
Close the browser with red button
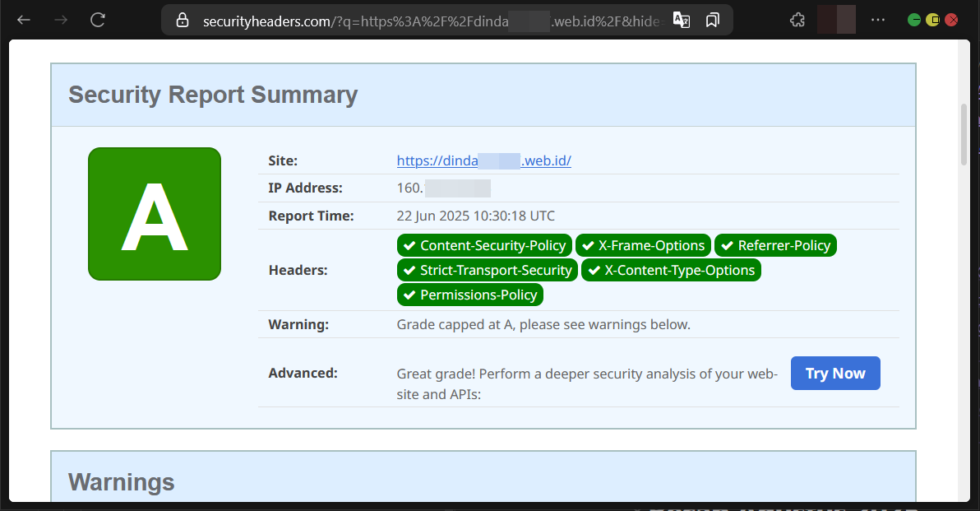pyautogui.click(x=952, y=20)
